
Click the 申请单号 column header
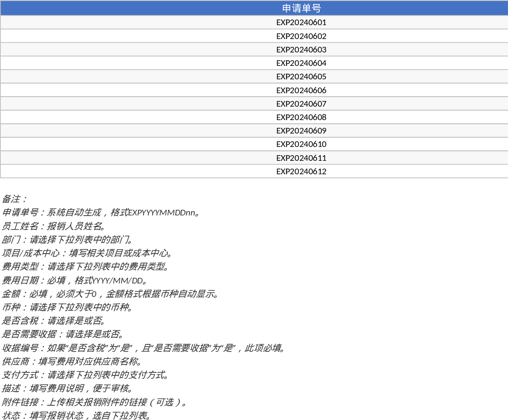click(x=301, y=8)
